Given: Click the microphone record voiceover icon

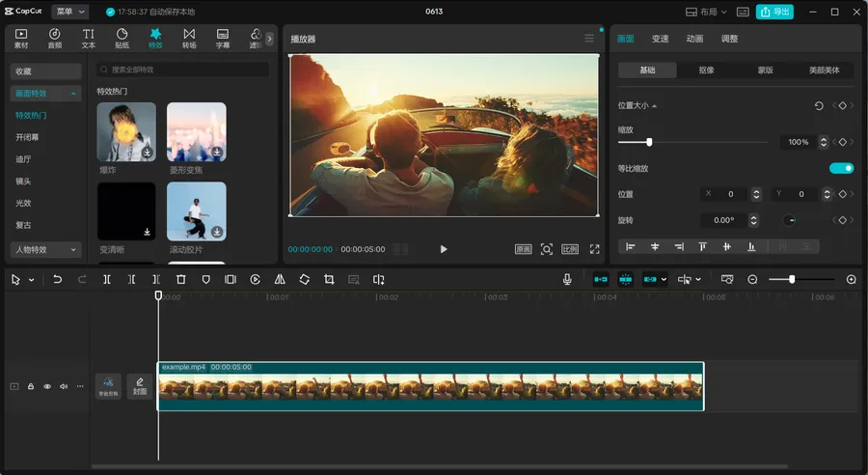Looking at the screenshot, I should click(568, 279).
